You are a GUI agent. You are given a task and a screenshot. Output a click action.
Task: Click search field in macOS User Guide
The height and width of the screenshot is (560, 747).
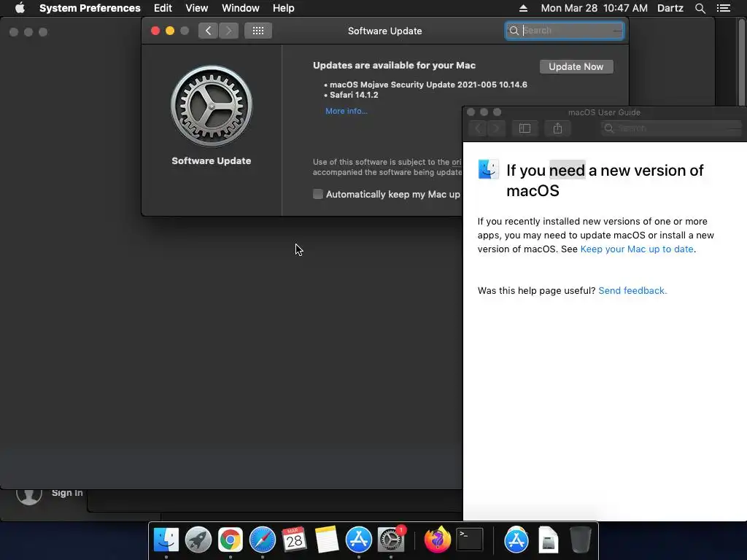point(672,128)
